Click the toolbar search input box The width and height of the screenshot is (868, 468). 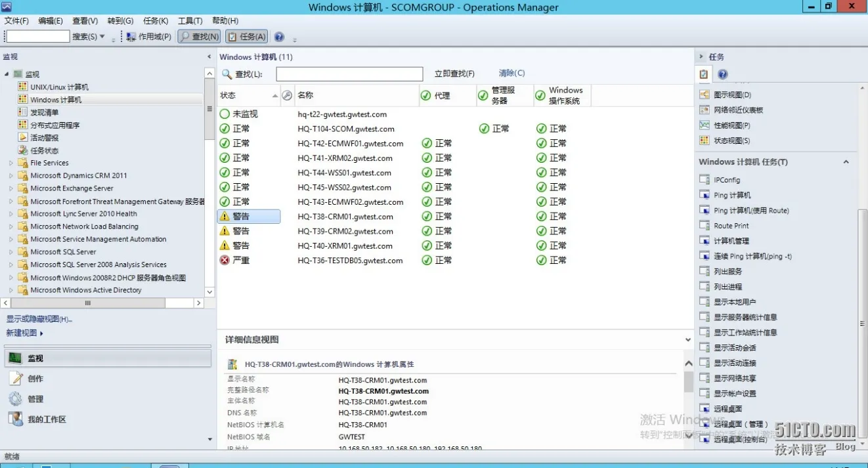(38, 37)
